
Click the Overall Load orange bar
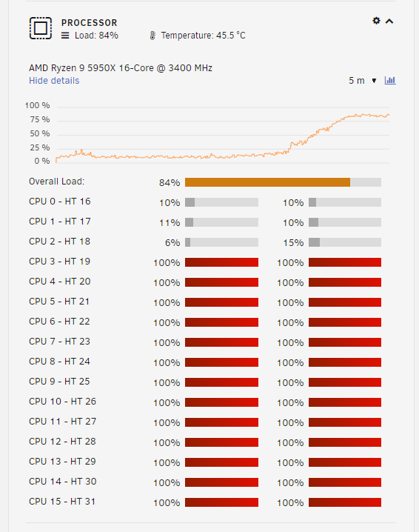coord(283,182)
